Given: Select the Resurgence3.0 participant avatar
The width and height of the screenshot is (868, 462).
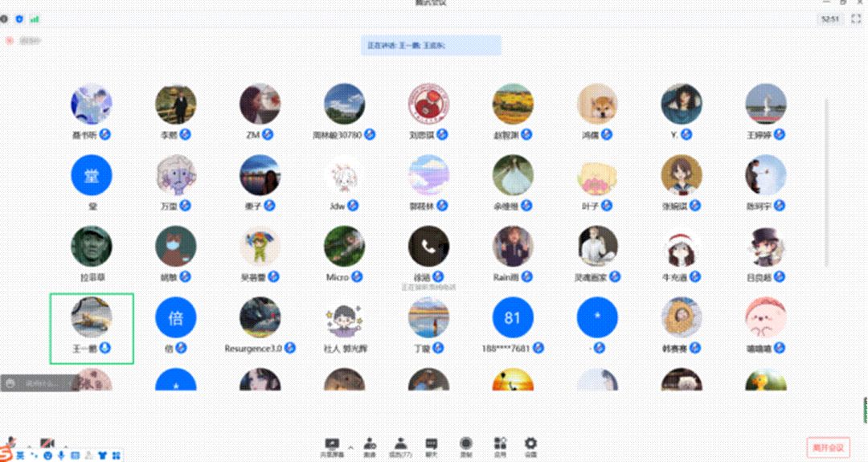Looking at the screenshot, I should tap(260, 317).
